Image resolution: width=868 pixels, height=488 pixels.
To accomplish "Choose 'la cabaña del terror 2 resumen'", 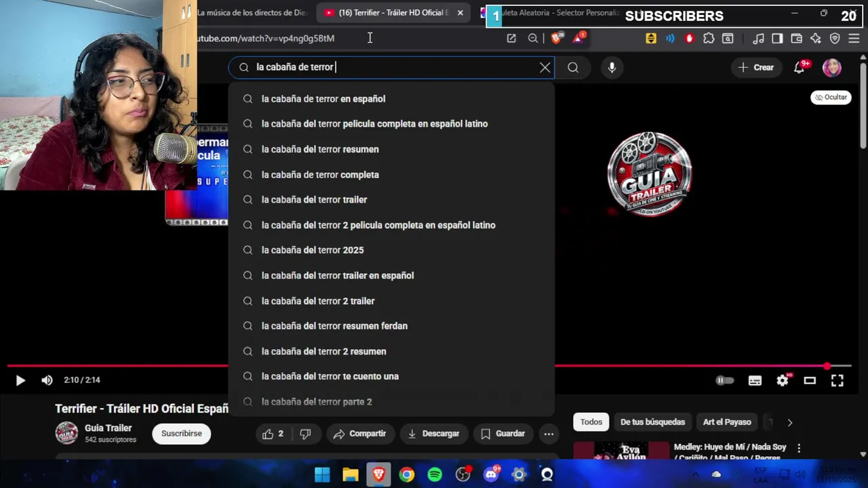I will tap(391, 351).
